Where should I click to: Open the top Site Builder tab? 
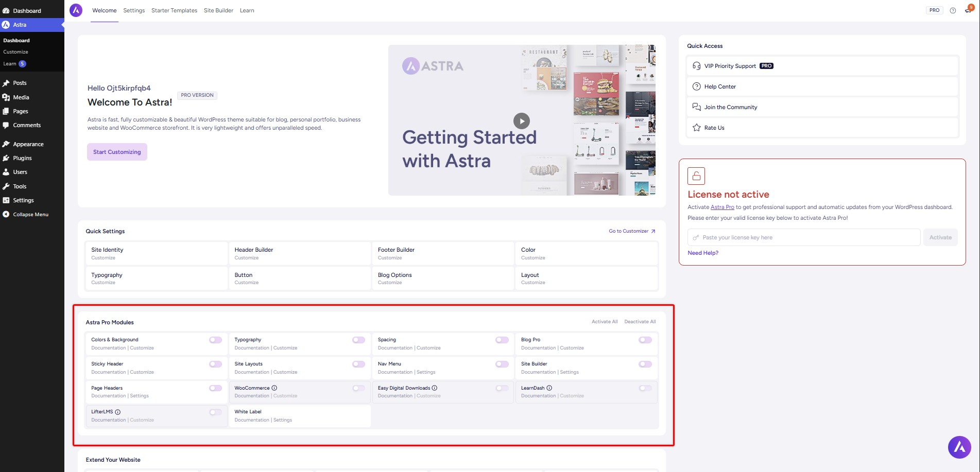(x=218, y=10)
